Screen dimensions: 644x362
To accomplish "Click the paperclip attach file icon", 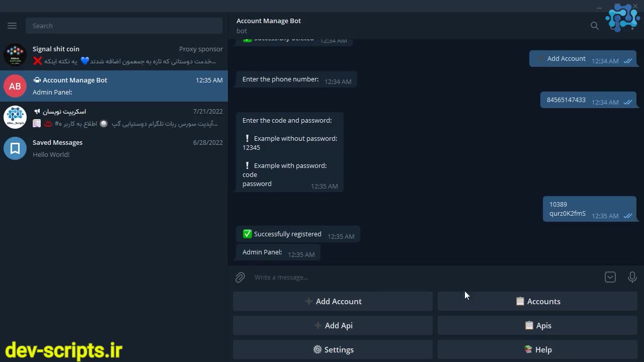I will (x=240, y=277).
